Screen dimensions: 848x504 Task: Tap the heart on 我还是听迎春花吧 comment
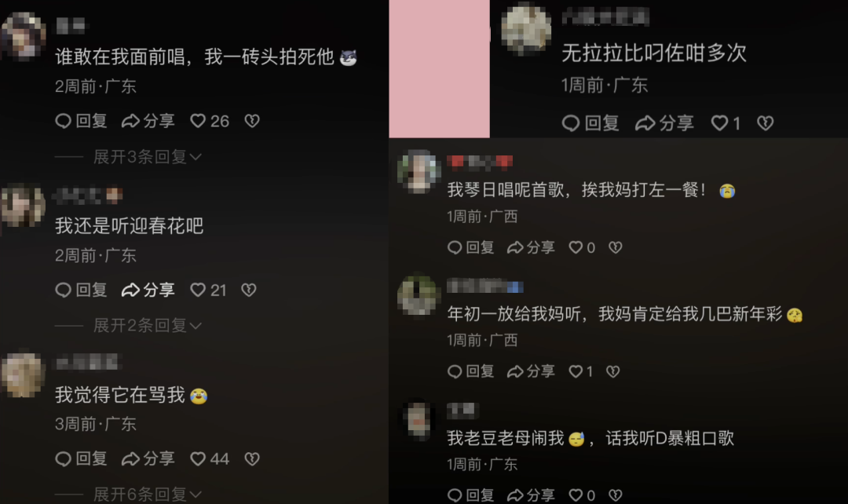[208, 290]
